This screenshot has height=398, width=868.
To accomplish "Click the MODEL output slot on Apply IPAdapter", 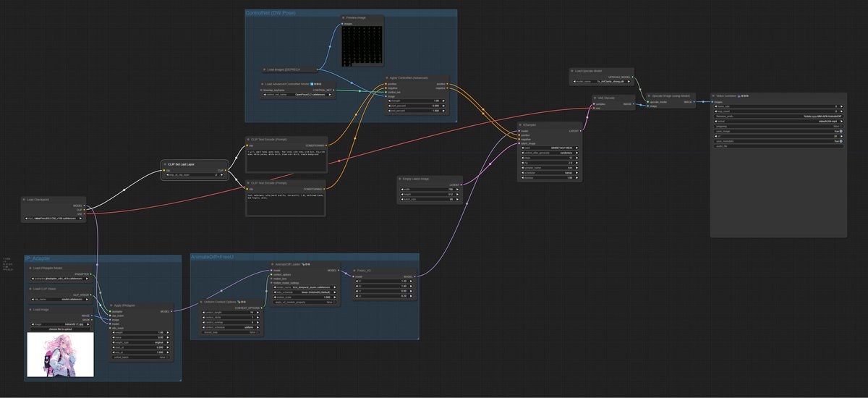I will pyautogui.click(x=171, y=311).
